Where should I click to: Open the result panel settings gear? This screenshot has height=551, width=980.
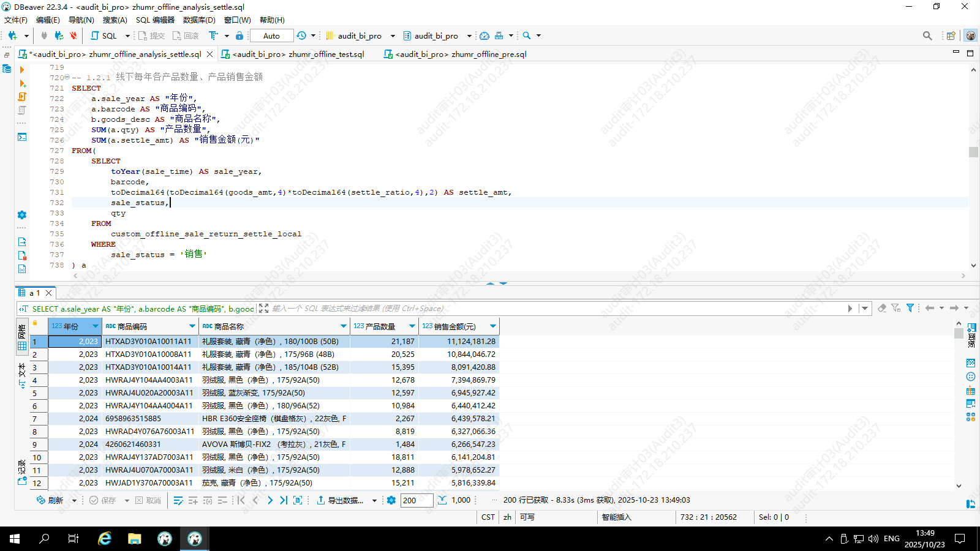tap(391, 500)
